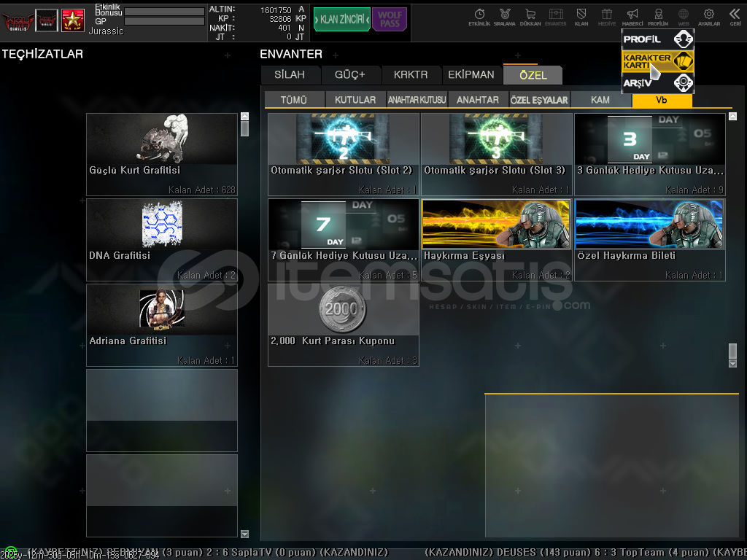Click the Profilim icon in top bar
Screen dimensions: 747x560
point(658,16)
